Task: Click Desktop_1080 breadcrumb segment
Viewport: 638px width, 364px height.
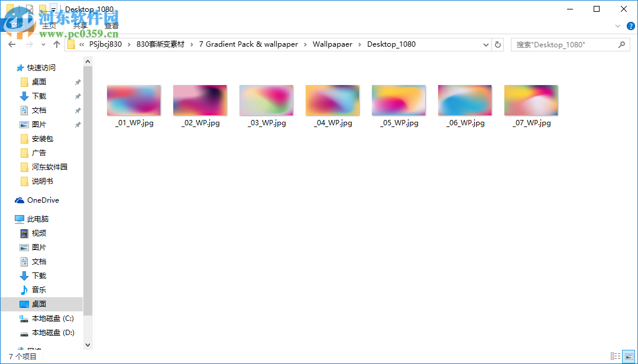Action: pyautogui.click(x=391, y=44)
